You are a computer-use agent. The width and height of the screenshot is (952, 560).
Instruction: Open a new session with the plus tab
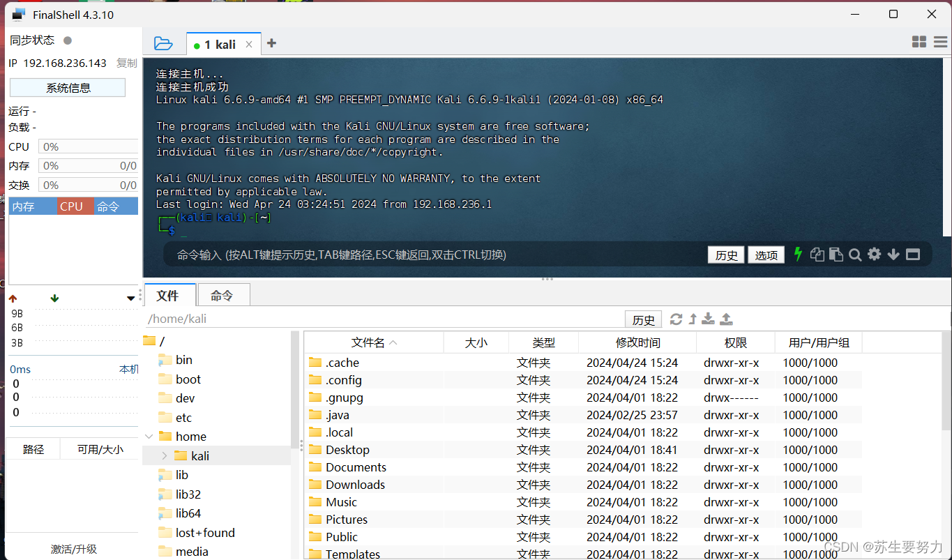click(x=271, y=43)
